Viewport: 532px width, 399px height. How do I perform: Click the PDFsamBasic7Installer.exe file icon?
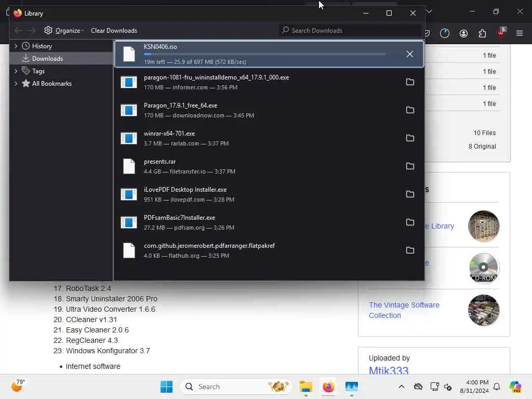[x=129, y=222]
